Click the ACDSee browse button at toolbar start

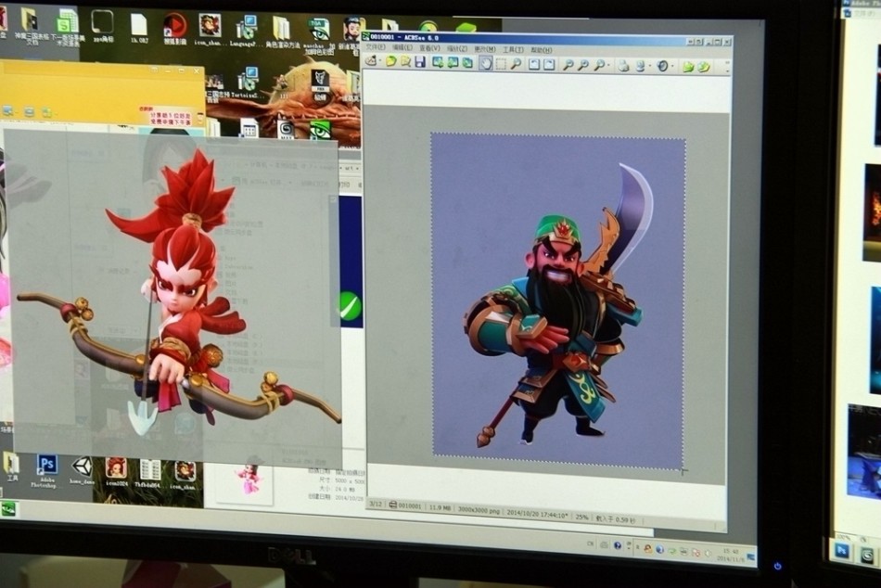point(371,60)
